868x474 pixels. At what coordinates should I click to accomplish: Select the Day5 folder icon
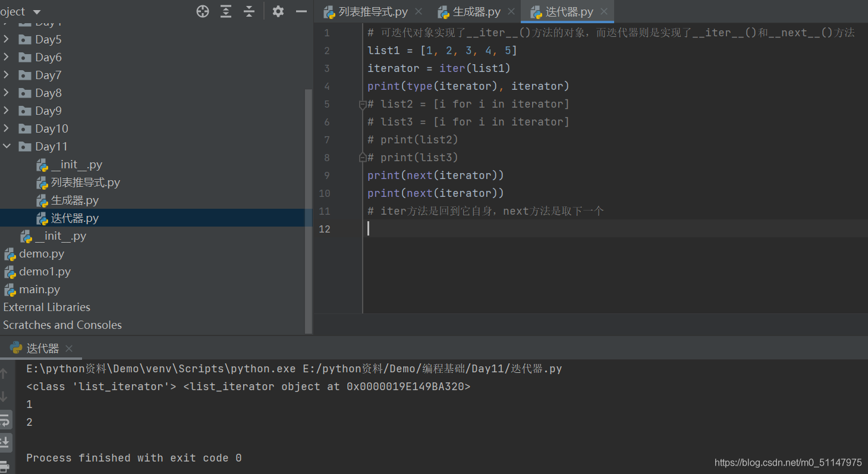click(25, 40)
